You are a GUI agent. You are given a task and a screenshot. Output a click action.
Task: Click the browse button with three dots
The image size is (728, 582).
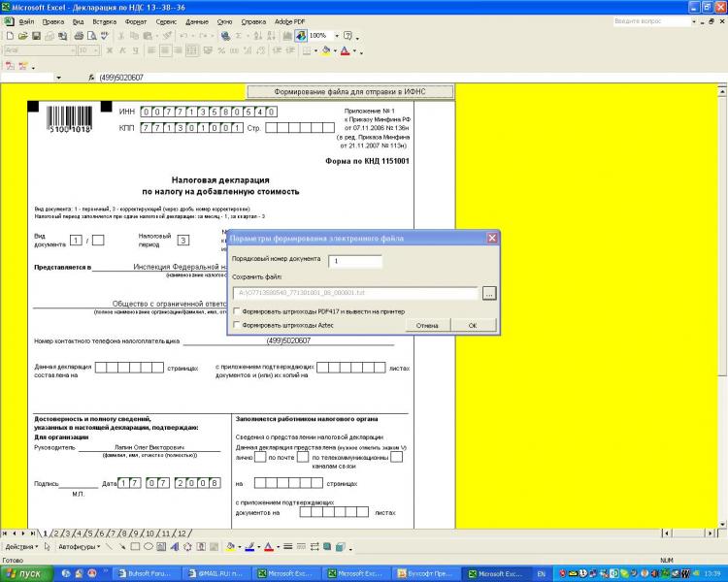click(489, 292)
